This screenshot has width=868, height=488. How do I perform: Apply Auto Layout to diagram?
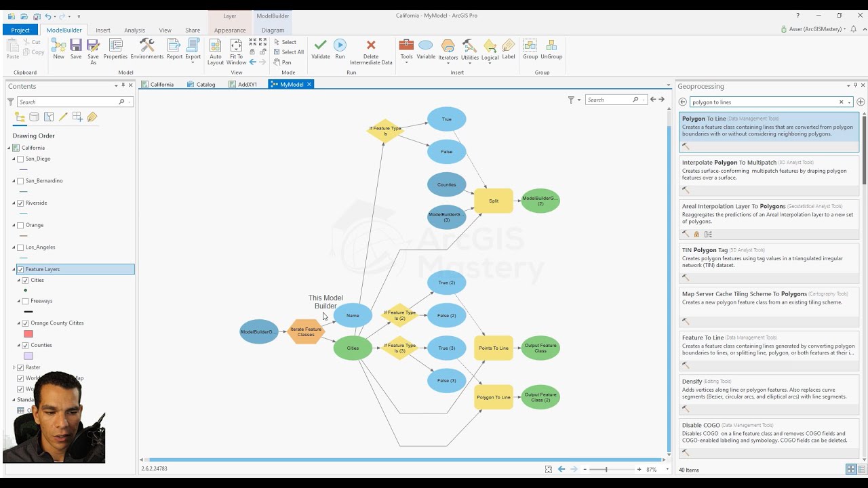click(x=216, y=52)
